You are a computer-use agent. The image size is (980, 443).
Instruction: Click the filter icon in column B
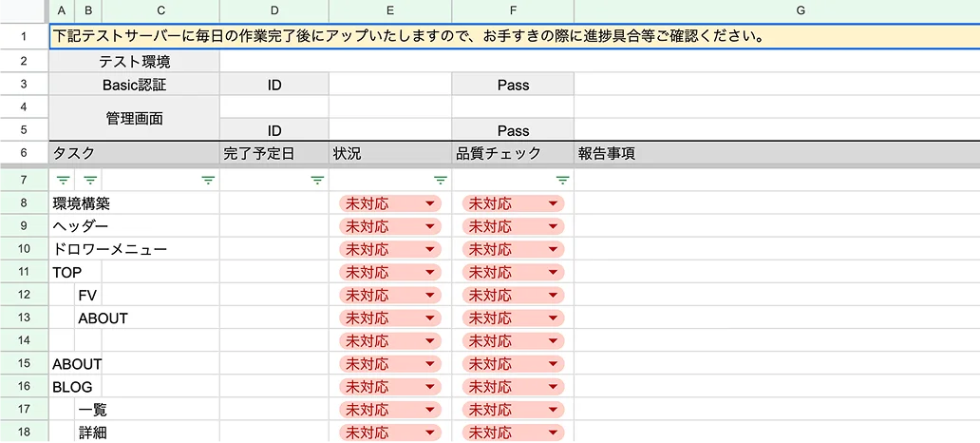[x=90, y=180]
